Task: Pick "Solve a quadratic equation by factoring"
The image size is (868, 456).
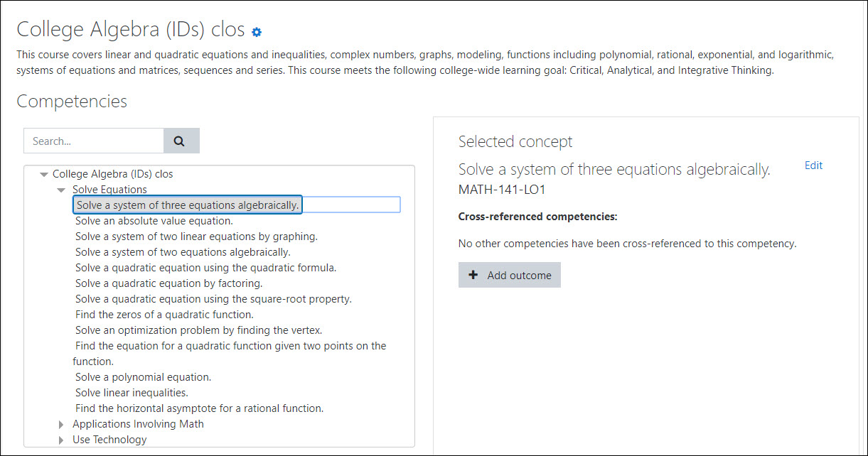Action: coord(168,283)
